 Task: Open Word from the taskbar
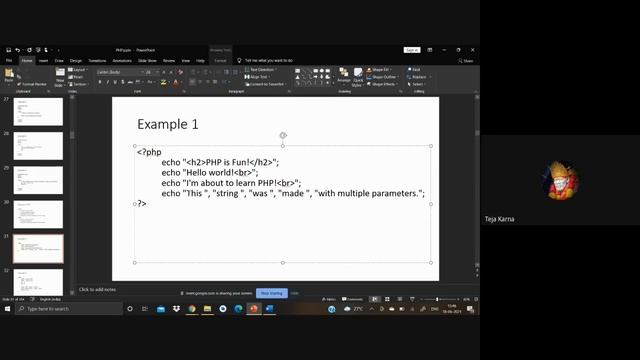pos(269,309)
